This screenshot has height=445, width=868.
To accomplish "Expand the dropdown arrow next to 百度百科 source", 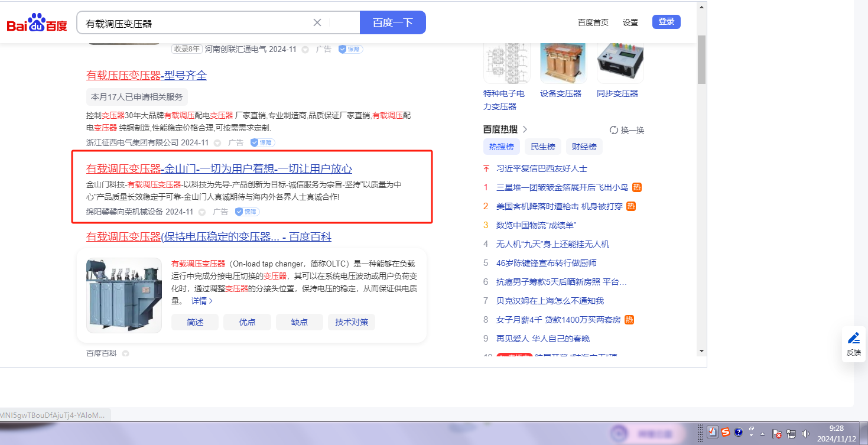I will [x=125, y=353].
